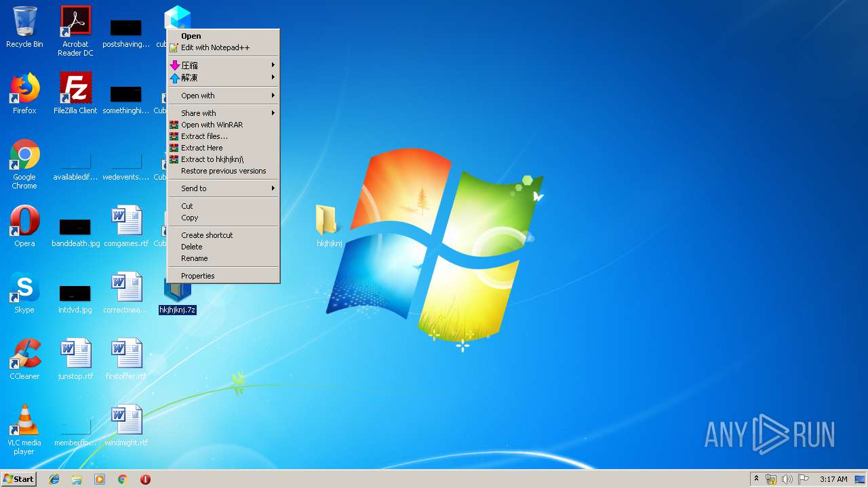Choose Open with WinRAR

pos(224,125)
